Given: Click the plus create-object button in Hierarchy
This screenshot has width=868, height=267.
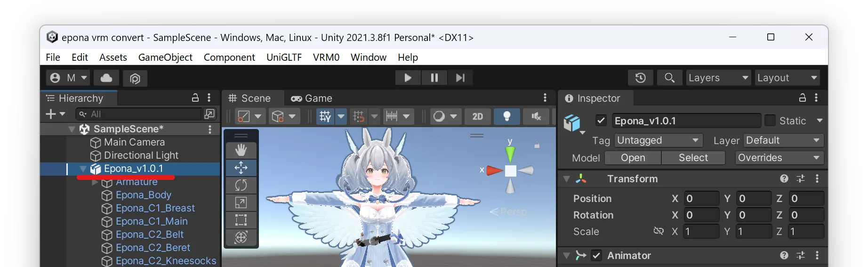Looking at the screenshot, I should tap(55, 114).
